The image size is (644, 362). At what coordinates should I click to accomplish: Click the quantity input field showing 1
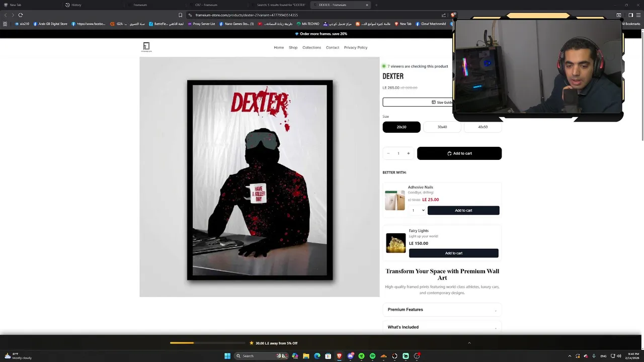click(x=398, y=153)
